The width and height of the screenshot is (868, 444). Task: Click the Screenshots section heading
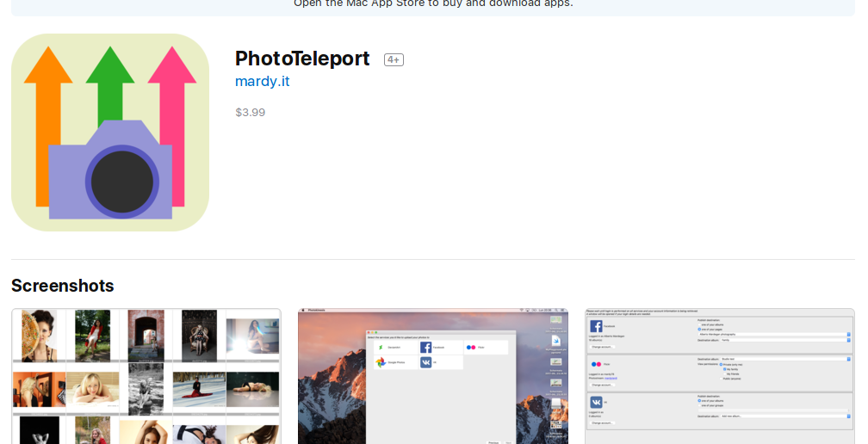(63, 286)
